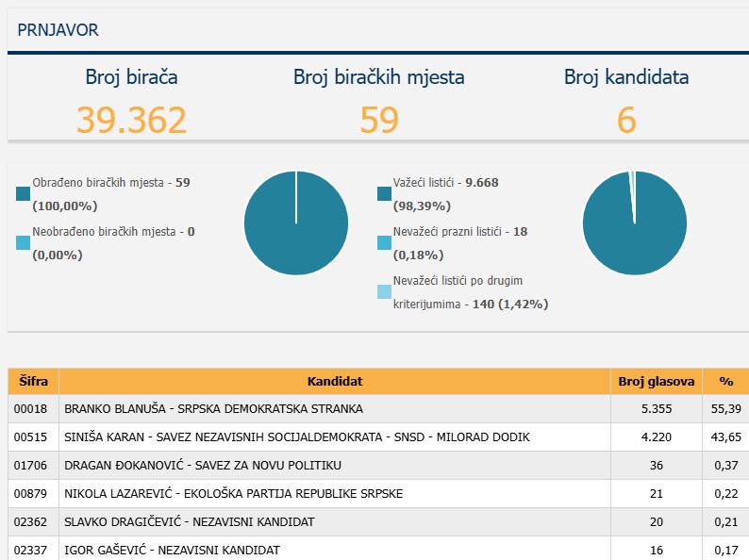Sort table by Kandidat column header
The image size is (749, 560).
(x=334, y=381)
